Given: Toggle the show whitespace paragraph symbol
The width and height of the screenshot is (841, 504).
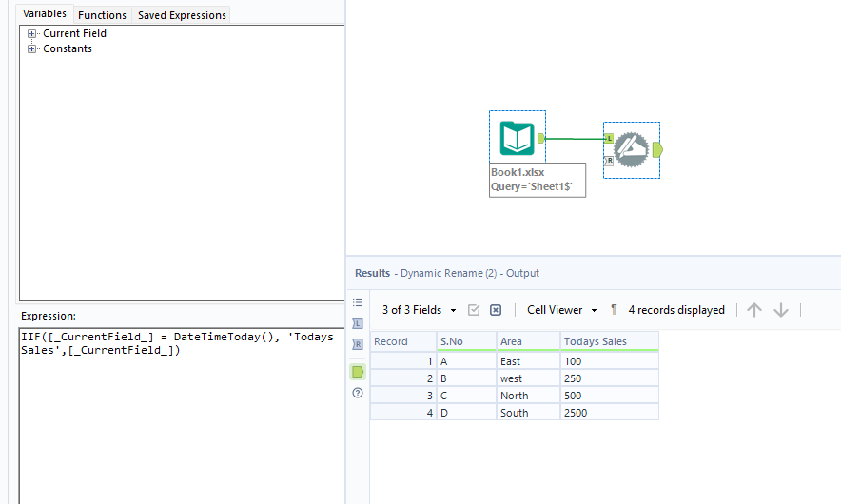Looking at the screenshot, I should click(x=615, y=310).
